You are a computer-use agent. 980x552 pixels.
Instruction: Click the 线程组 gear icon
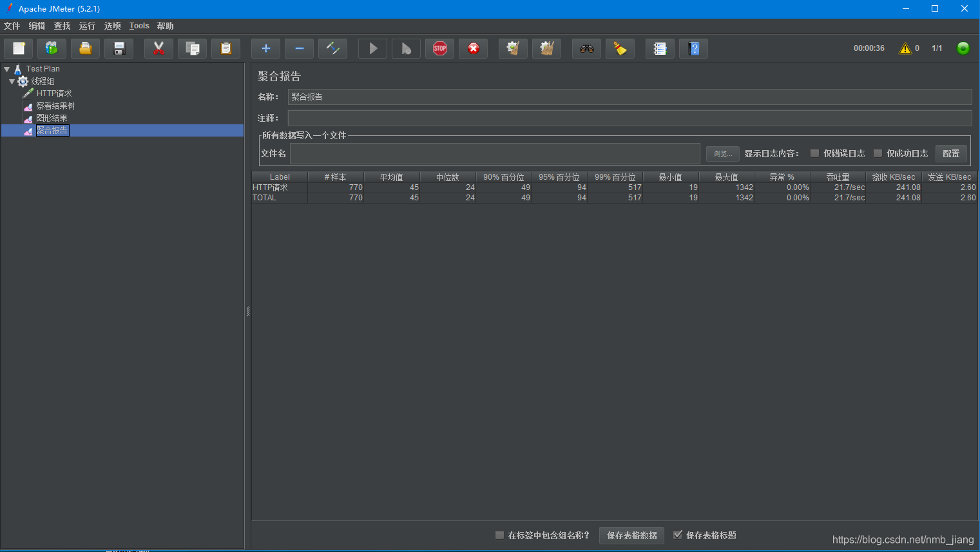point(23,81)
